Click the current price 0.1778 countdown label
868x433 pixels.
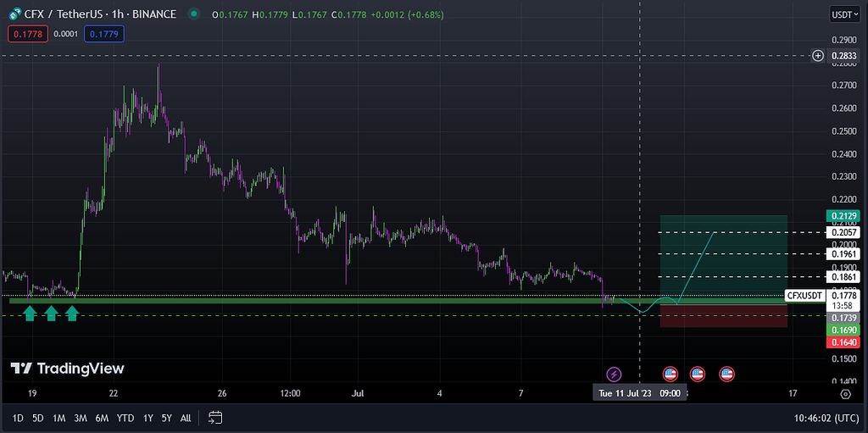click(x=843, y=300)
